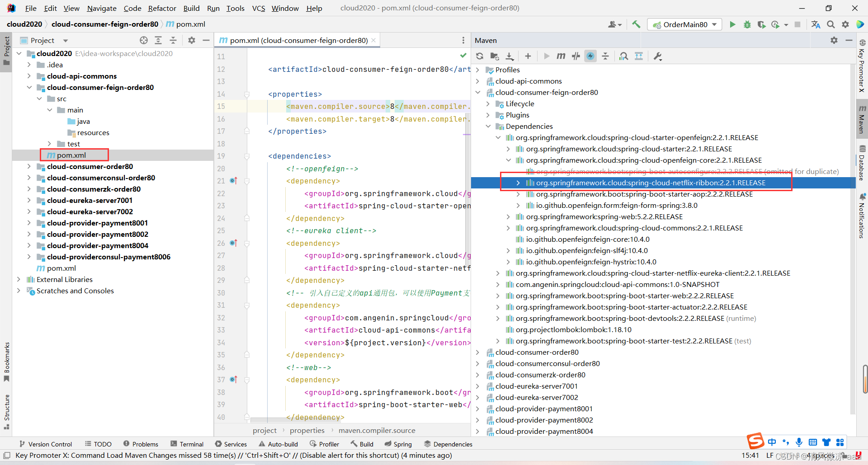Hide the Maven tool window

(x=849, y=40)
